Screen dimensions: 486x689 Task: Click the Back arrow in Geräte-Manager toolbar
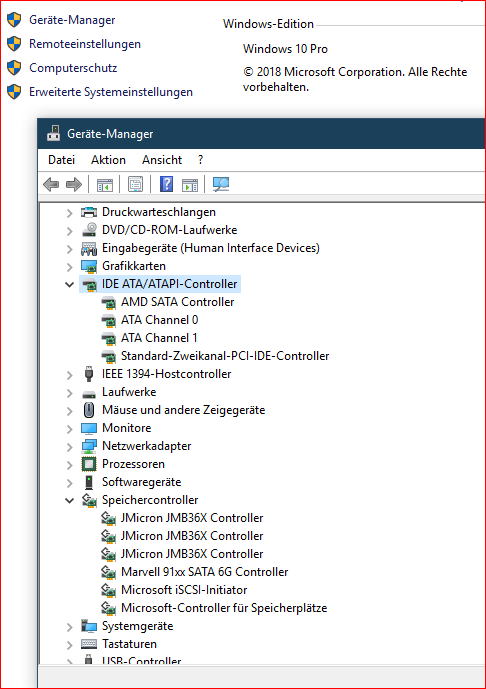click(51, 184)
